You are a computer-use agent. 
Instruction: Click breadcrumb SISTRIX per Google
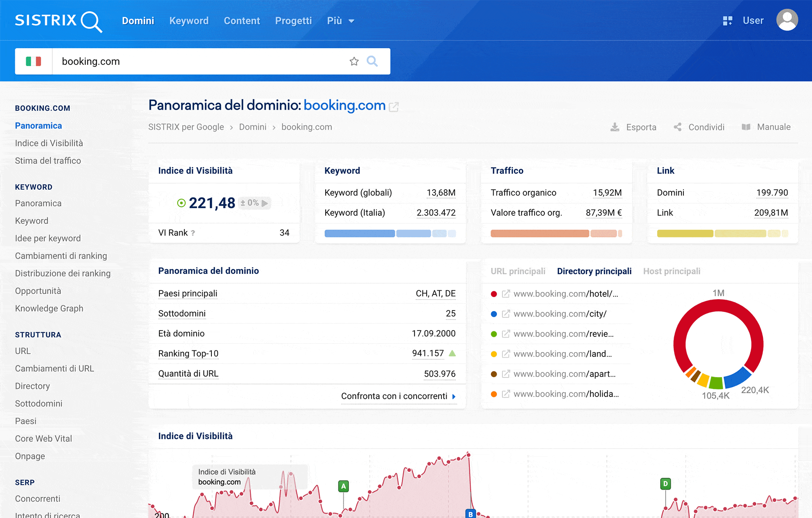pyautogui.click(x=186, y=127)
